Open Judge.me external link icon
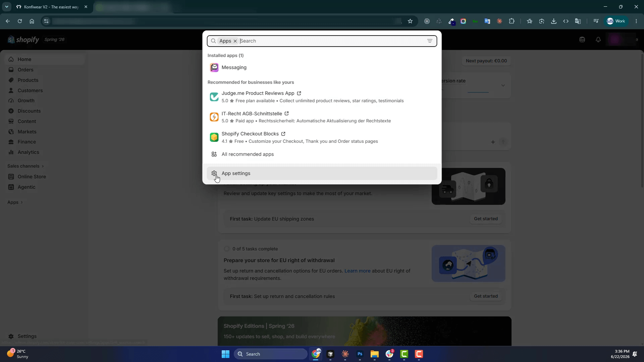The image size is (644, 362). (299, 93)
